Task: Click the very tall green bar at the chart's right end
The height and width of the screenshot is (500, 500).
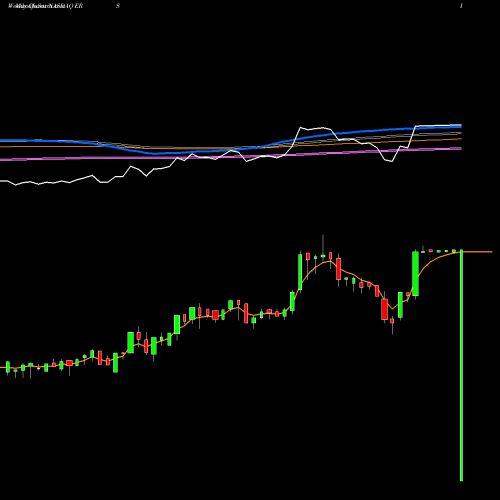Action: coord(461,365)
